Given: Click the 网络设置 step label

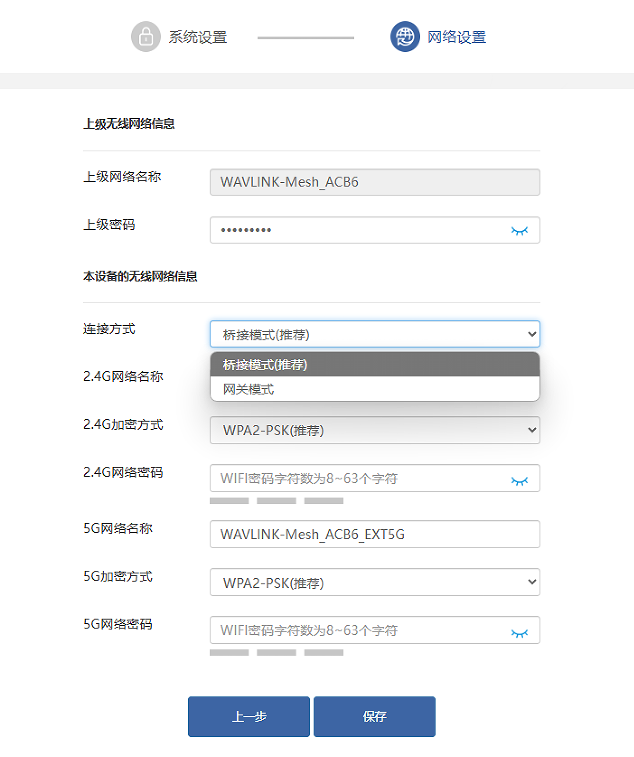Looking at the screenshot, I should click(x=457, y=37).
